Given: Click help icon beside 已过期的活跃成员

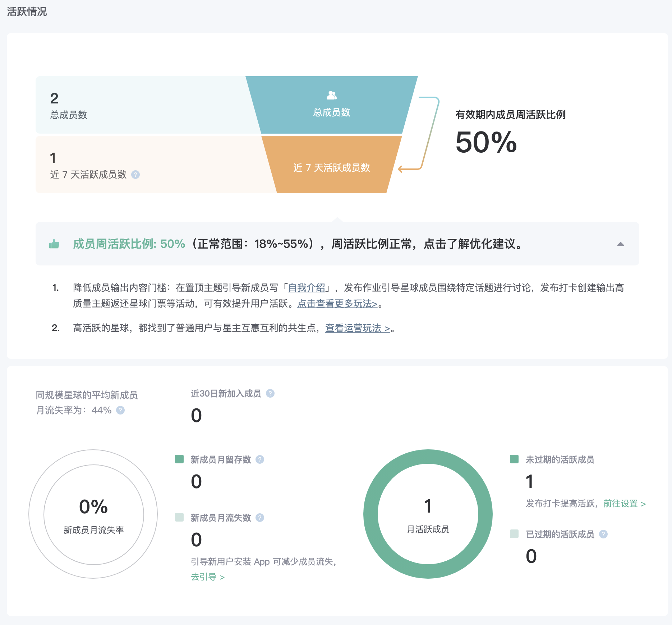Looking at the screenshot, I should 603,534.
